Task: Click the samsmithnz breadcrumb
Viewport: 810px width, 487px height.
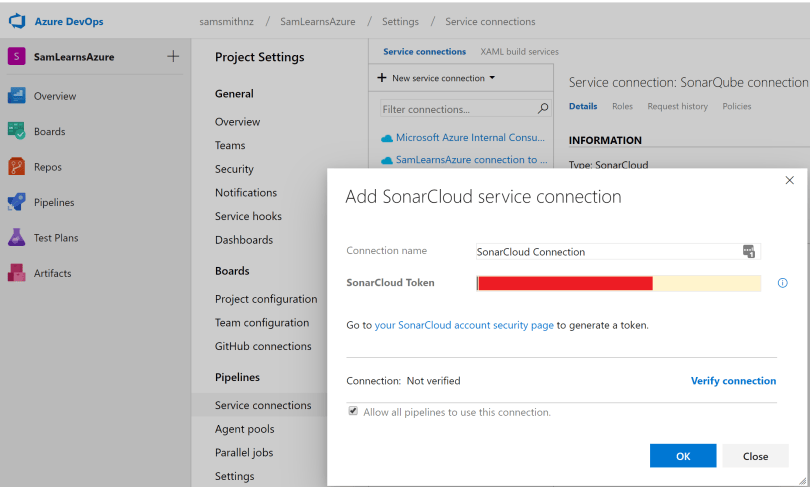Action: point(226,22)
